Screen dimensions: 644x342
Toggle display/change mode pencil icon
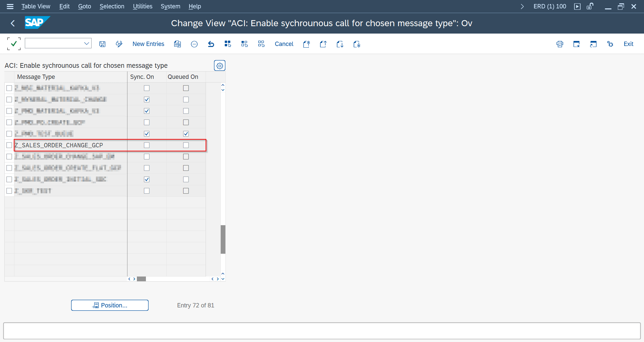pyautogui.click(x=119, y=44)
